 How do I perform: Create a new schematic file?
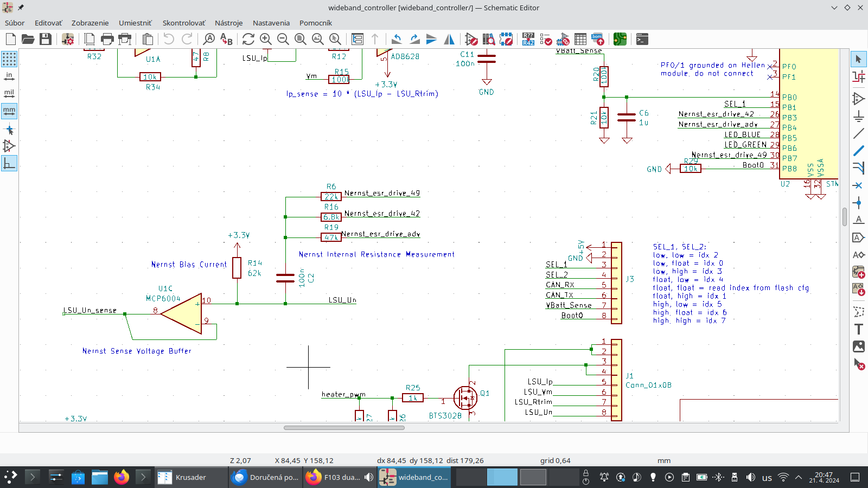click(x=11, y=39)
